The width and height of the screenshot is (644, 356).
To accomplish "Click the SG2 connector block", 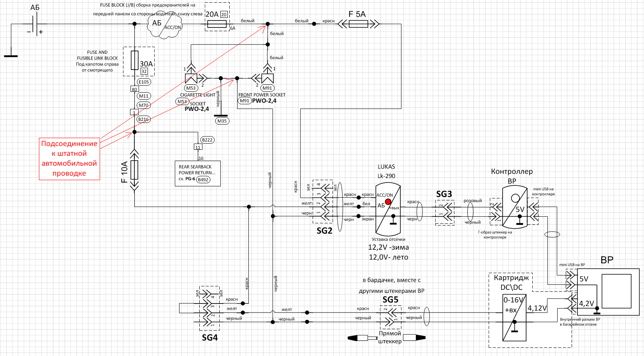I will [323, 202].
